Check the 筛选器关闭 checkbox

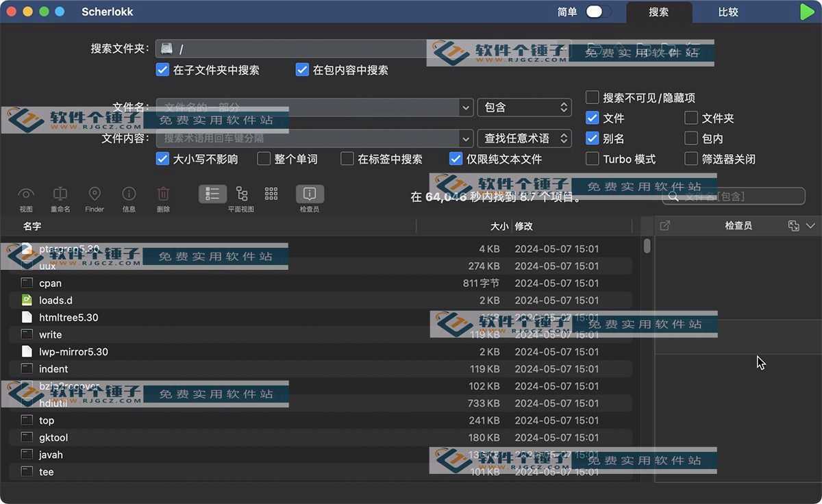(x=691, y=159)
